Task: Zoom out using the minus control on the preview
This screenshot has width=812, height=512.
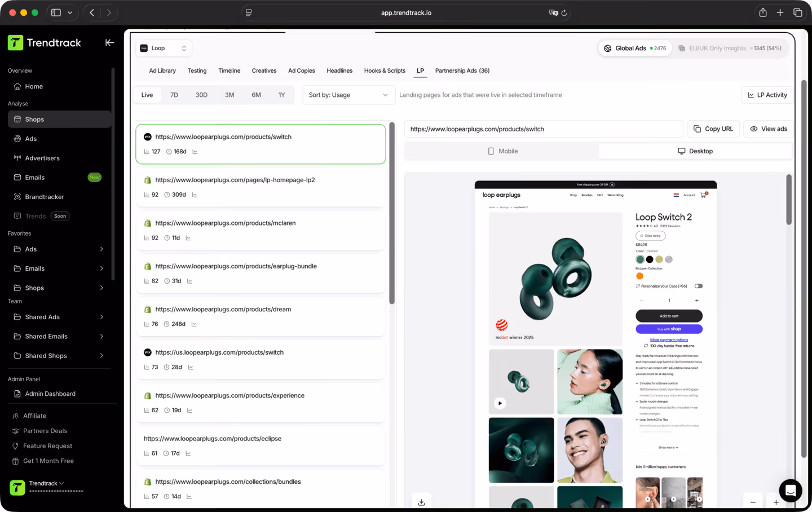Action: [x=753, y=501]
